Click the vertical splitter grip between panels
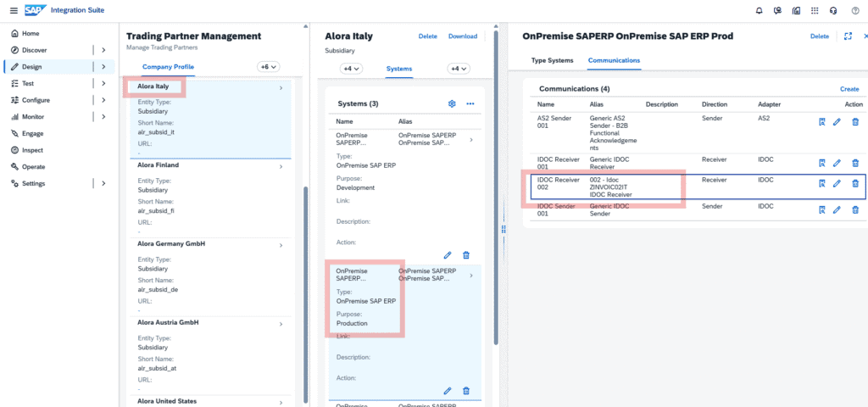The height and width of the screenshot is (407, 868). [504, 229]
